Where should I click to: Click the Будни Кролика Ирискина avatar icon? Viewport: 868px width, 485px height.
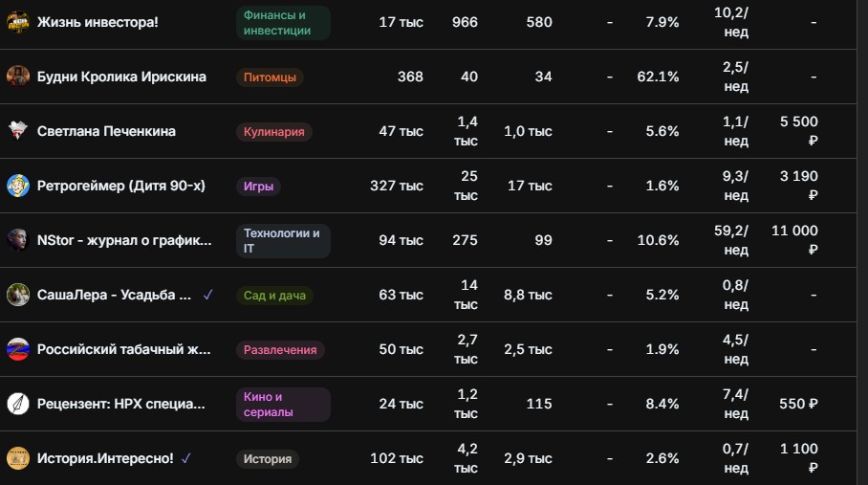coord(18,77)
